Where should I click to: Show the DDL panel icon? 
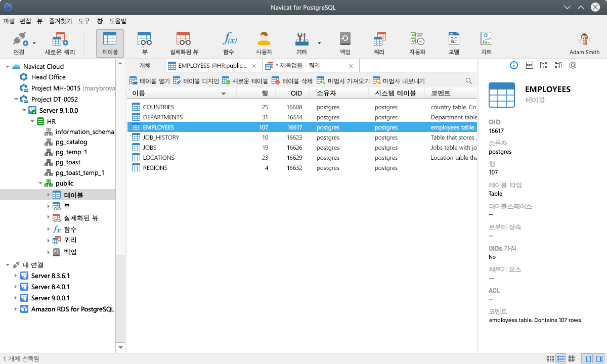coord(529,65)
